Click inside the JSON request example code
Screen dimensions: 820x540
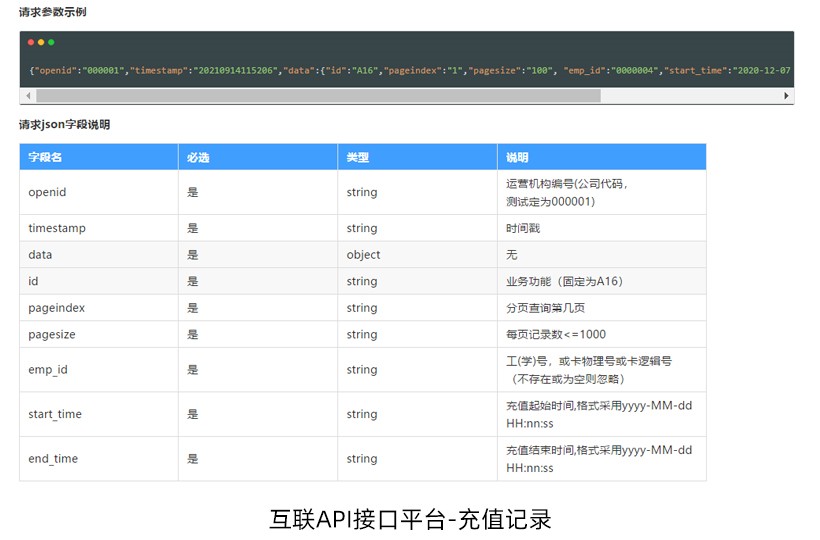click(x=400, y=71)
